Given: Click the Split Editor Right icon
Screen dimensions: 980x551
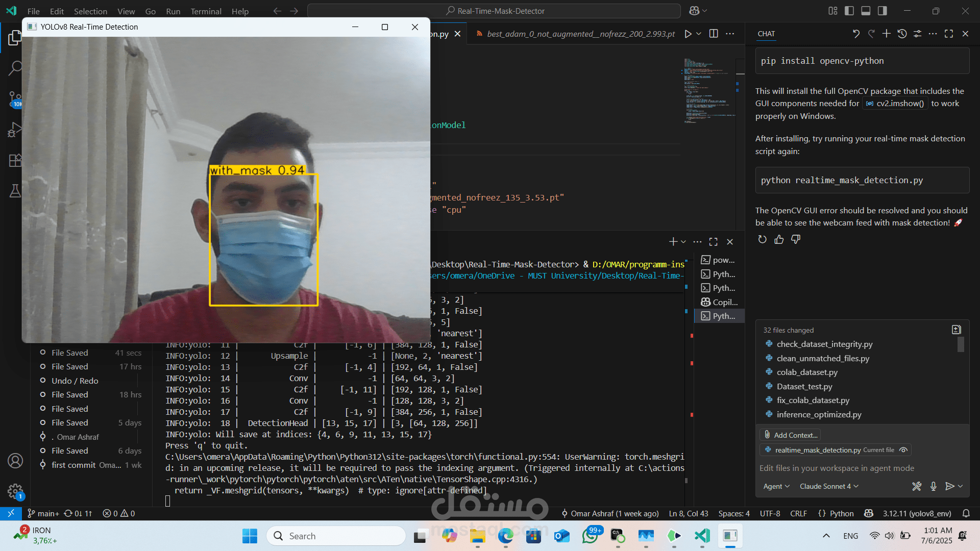Looking at the screenshot, I should 714,34.
